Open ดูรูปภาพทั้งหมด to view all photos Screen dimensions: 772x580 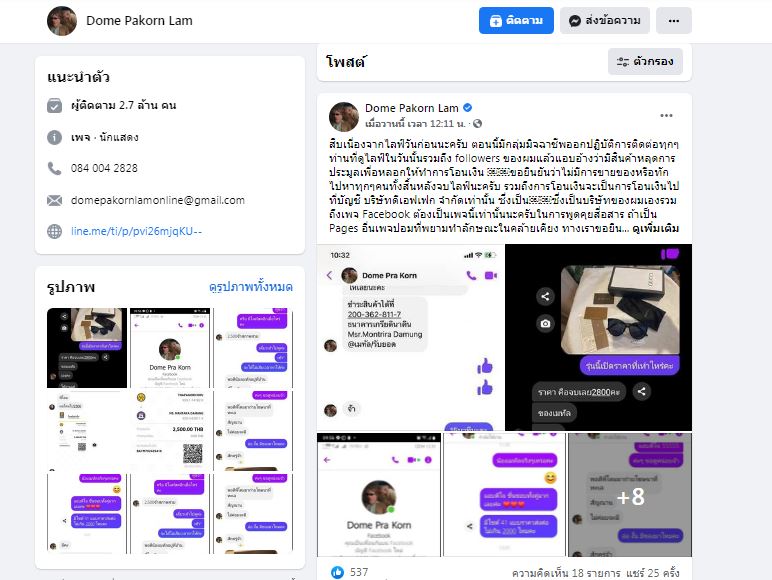(x=251, y=287)
